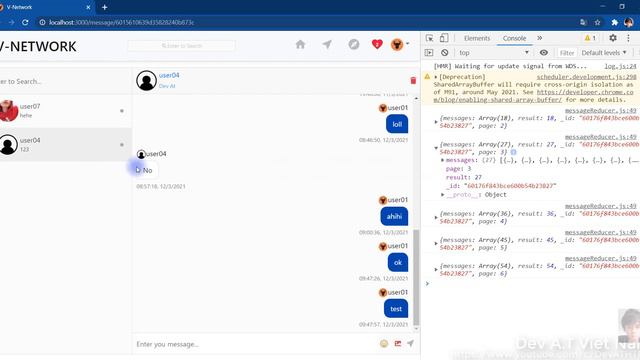Open browser extensions puzzle icon
The image size is (640, 360).
(614, 22)
